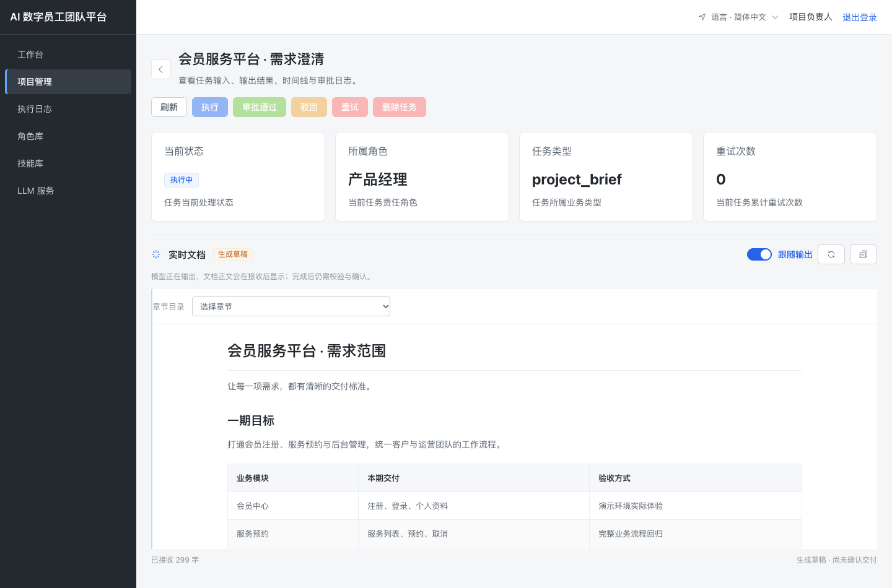Click the refresh icon next to 跟随输出
The height and width of the screenshot is (588, 892).
point(831,254)
